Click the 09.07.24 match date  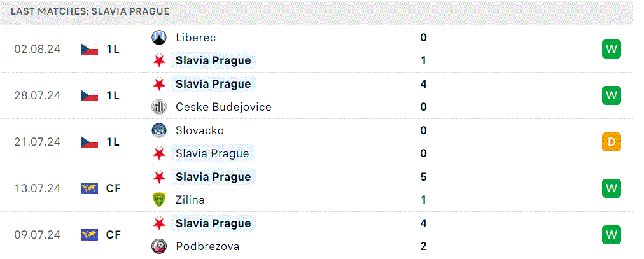point(37,235)
